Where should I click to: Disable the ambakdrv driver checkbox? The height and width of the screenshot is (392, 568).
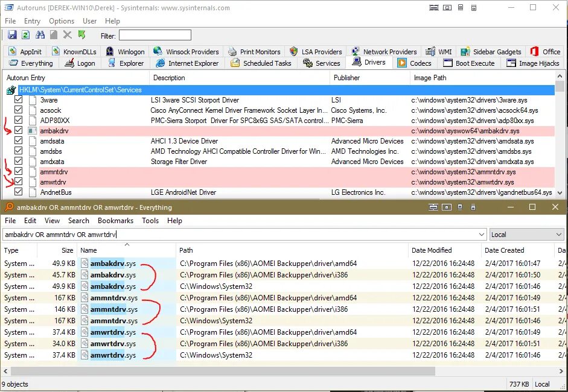[x=19, y=130]
